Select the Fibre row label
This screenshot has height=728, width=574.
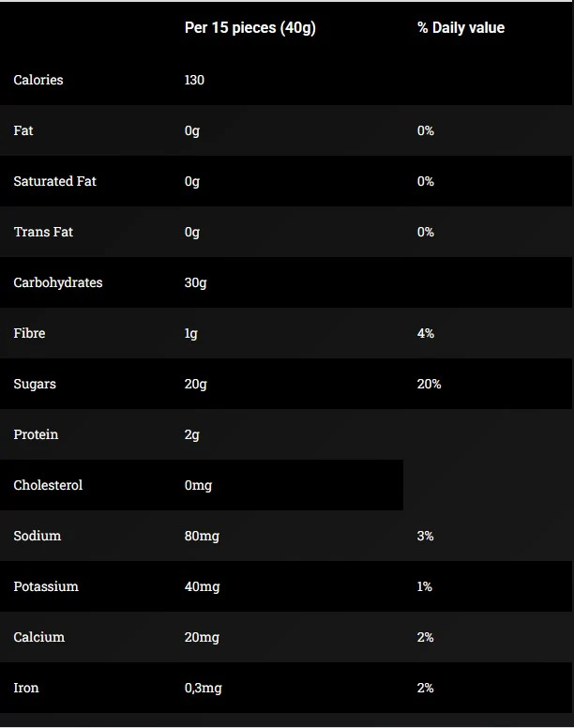[29, 333]
